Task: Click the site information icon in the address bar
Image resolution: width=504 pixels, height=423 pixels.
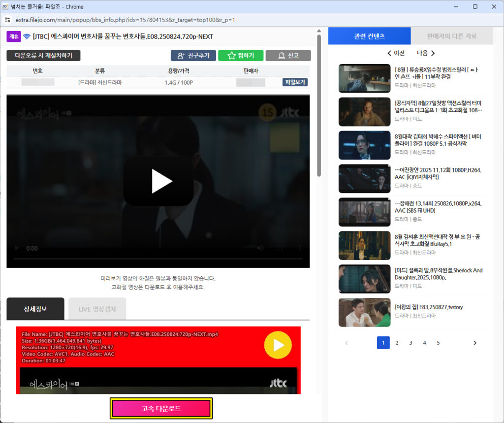Action: pos(7,20)
